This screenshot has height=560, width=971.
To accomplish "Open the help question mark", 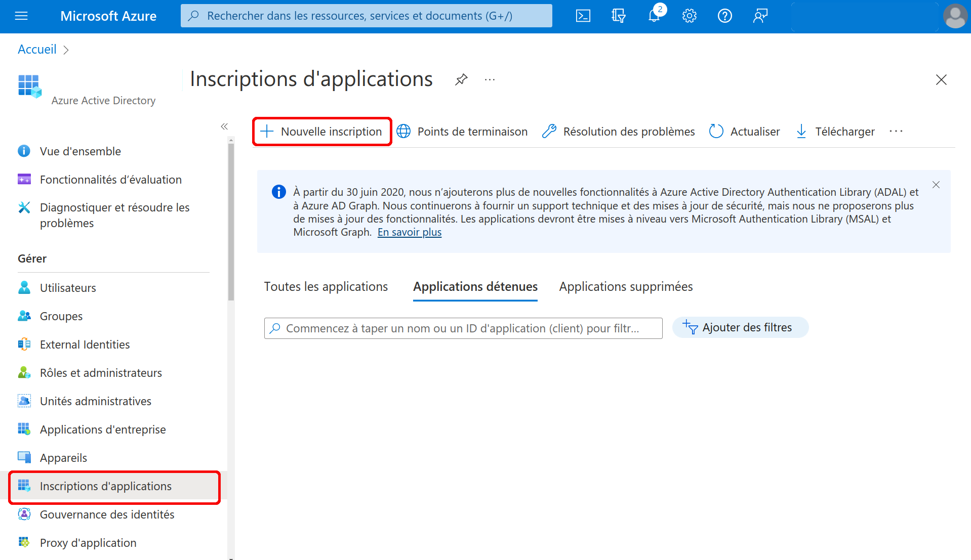I will click(x=725, y=16).
